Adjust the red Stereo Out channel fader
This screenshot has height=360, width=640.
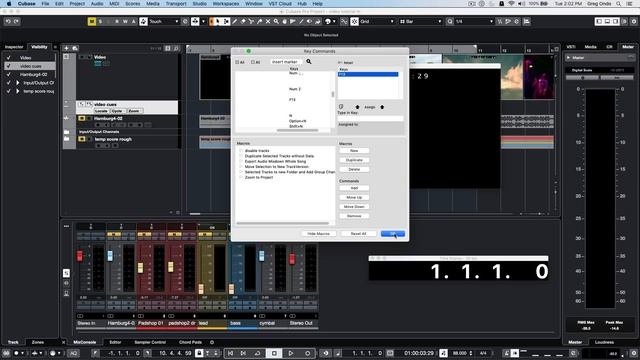292,259
